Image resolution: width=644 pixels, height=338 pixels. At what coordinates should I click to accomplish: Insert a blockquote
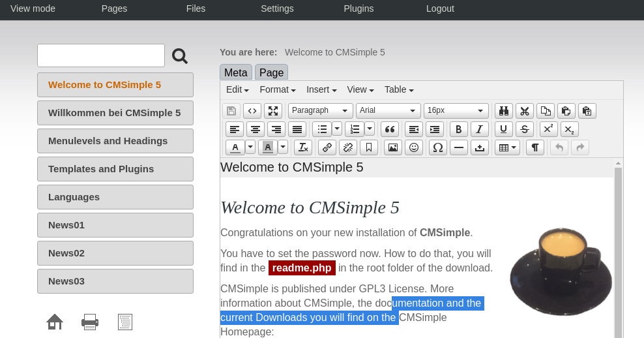390,129
